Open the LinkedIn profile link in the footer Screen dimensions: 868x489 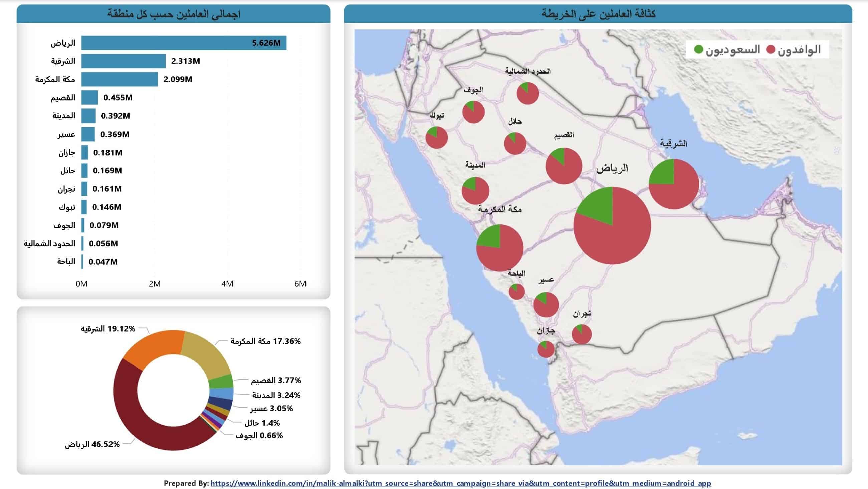[x=461, y=483]
